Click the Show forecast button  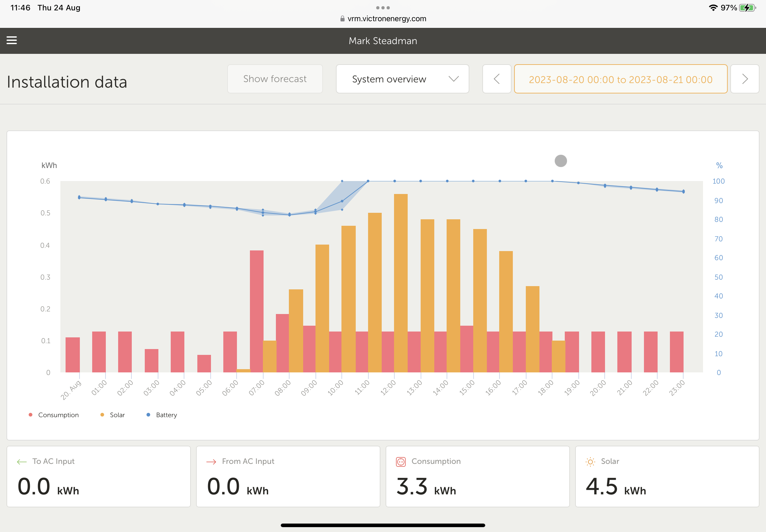pyautogui.click(x=275, y=79)
